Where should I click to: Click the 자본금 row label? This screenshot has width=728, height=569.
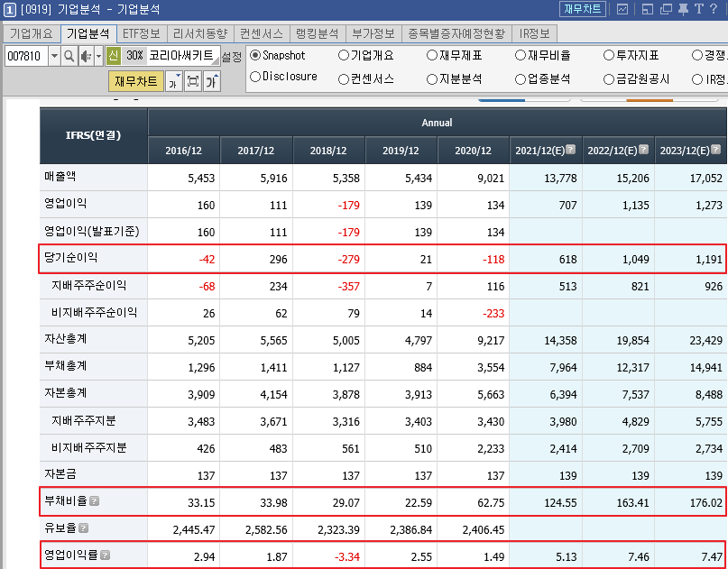point(60,473)
